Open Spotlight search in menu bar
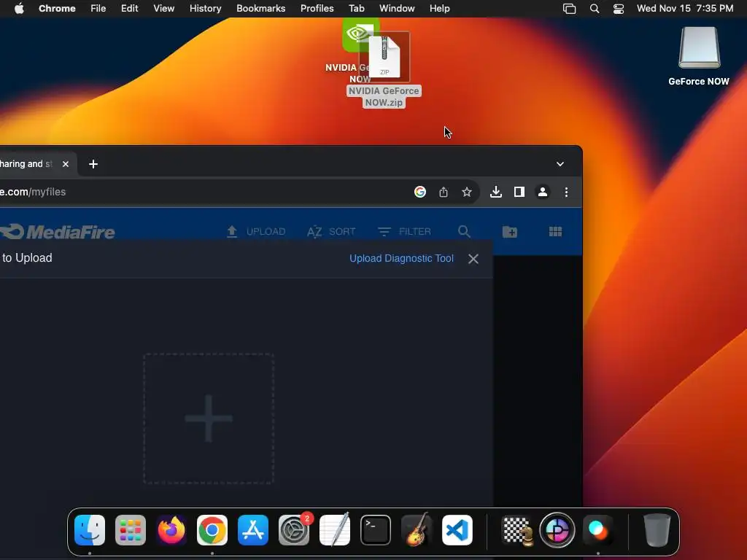 (x=594, y=8)
